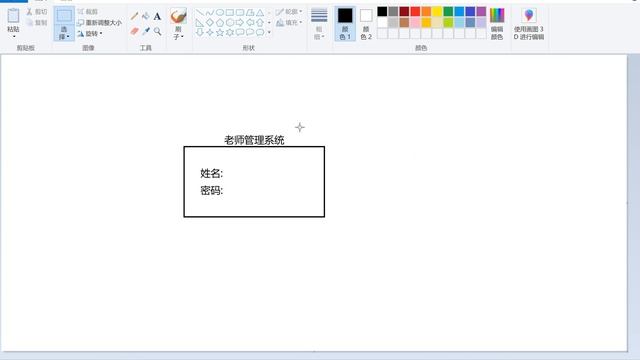640x360 pixels.
Task: Pick the red color swatch
Action: tap(415, 11)
